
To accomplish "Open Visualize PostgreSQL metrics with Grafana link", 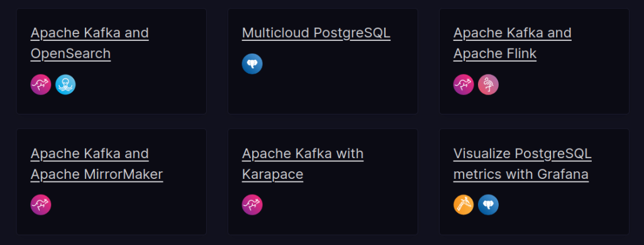I will (x=523, y=164).
